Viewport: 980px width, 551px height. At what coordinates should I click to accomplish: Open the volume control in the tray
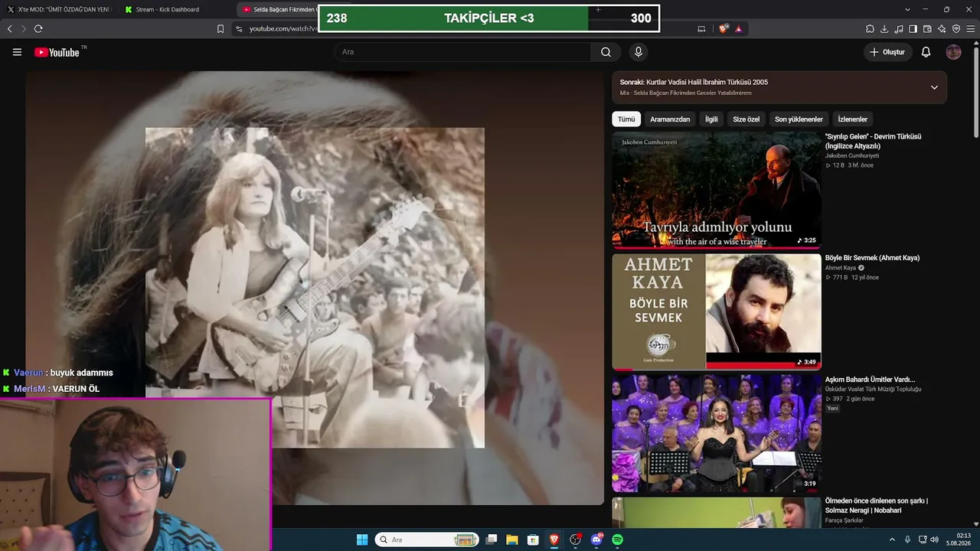pos(934,540)
